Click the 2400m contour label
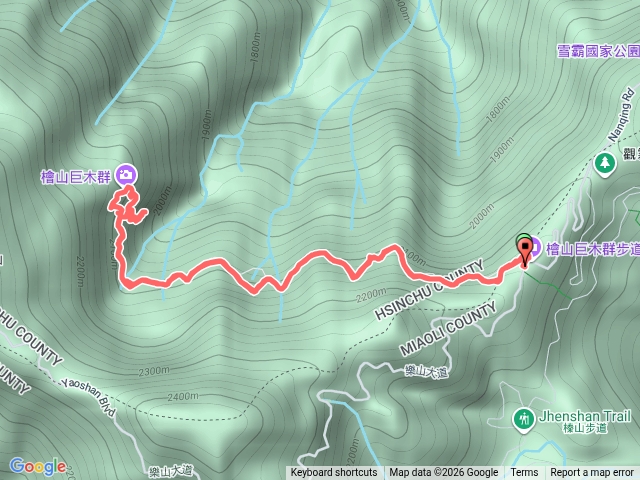The height and width of the screenshot is (480, 640). click(x=182, y=396)
